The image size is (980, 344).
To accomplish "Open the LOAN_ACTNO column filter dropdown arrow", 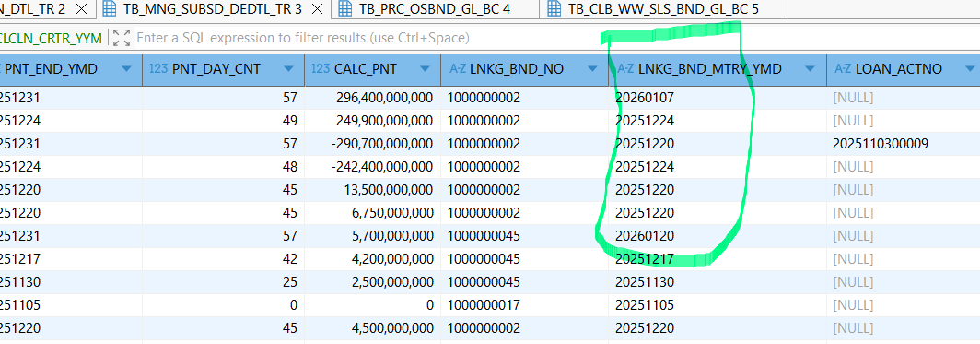I will (x=970, y=69).
